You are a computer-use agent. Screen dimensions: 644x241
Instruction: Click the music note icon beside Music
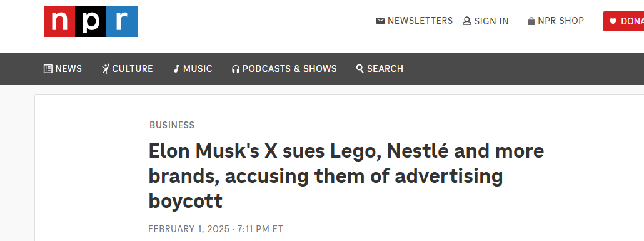pyautogui.click(x=176, y=69)
